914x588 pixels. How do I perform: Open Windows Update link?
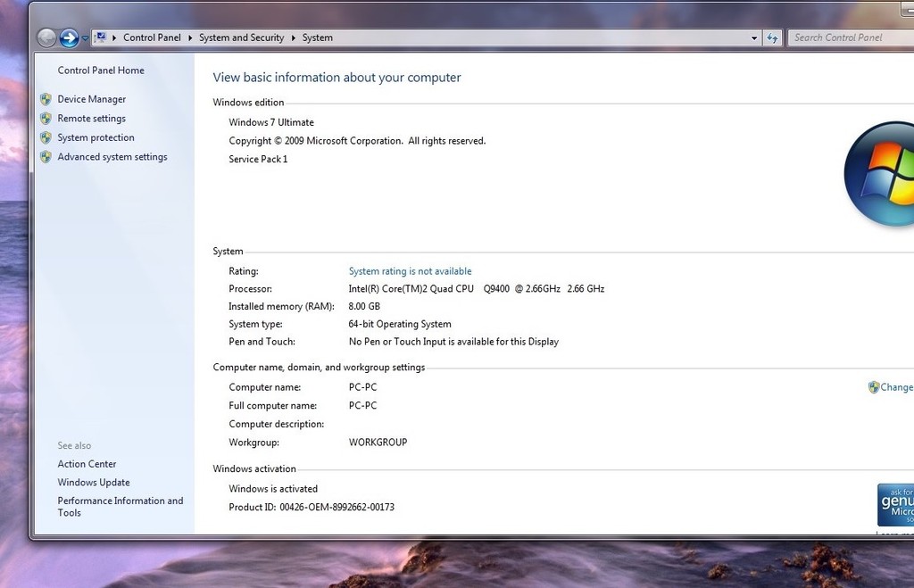point(93,483)
